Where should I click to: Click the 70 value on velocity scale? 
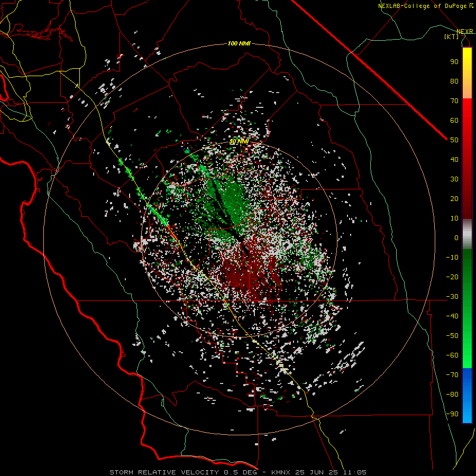pos(454,101)
